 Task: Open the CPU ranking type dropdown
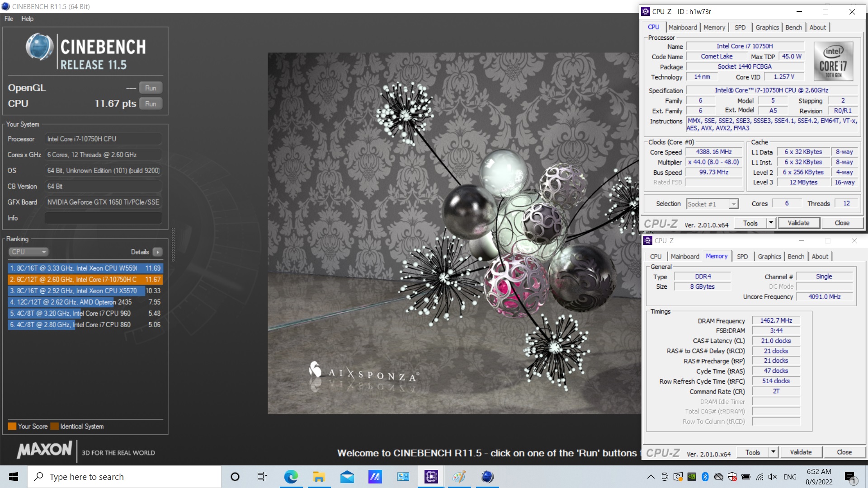pyautogui.click(x=28, y=252)
